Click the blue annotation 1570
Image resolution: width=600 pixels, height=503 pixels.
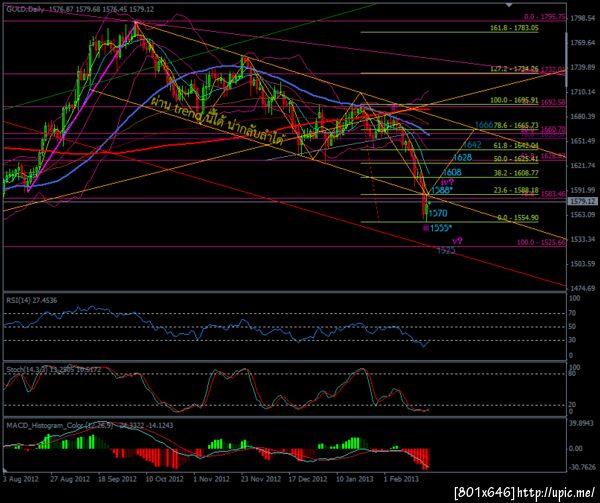438,213
